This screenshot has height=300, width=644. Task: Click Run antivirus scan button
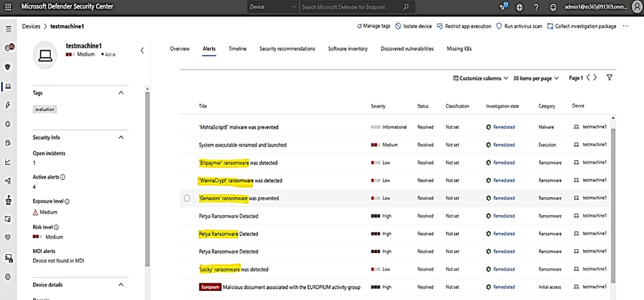click(x=519, y=26)
